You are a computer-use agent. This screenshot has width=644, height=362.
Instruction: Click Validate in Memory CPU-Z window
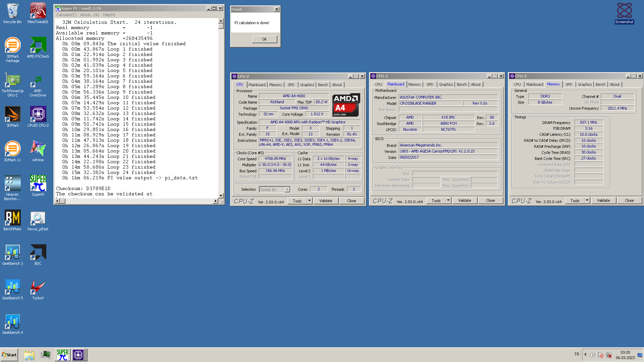pyautogui.click(x=603, y=200)
